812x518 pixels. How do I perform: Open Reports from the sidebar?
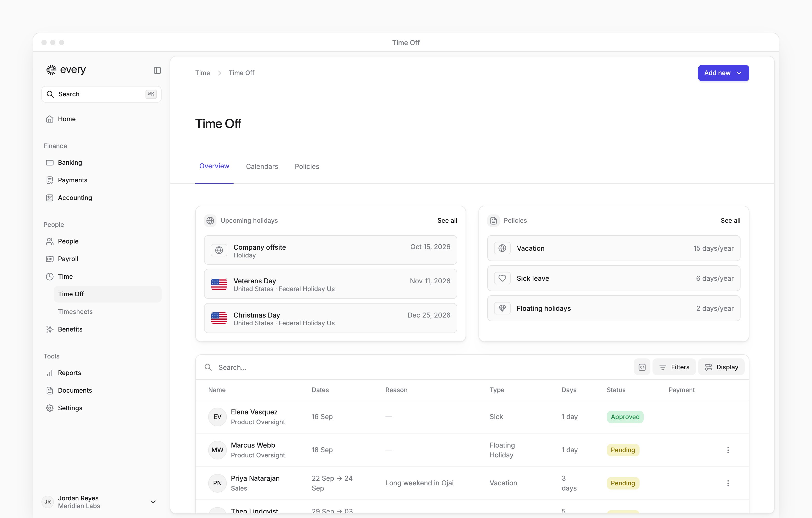pos(102,373)
